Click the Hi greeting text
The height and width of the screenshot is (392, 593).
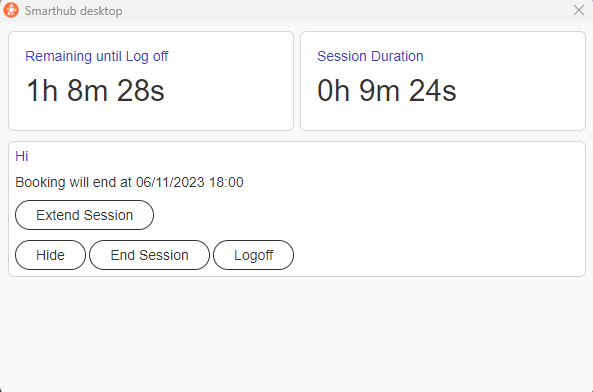(22, 156)
